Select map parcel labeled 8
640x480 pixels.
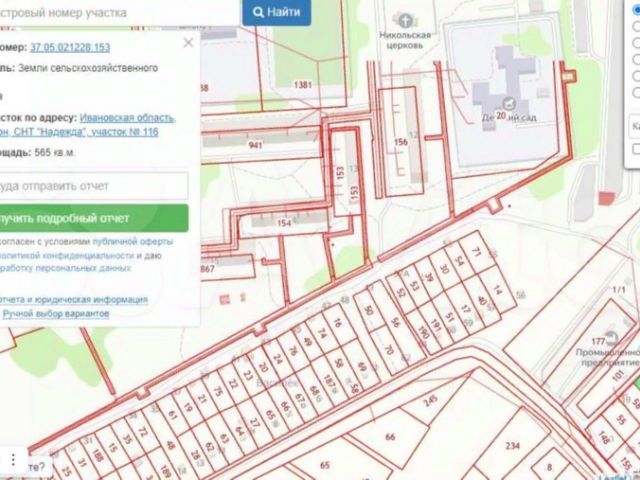pos(550,468)
